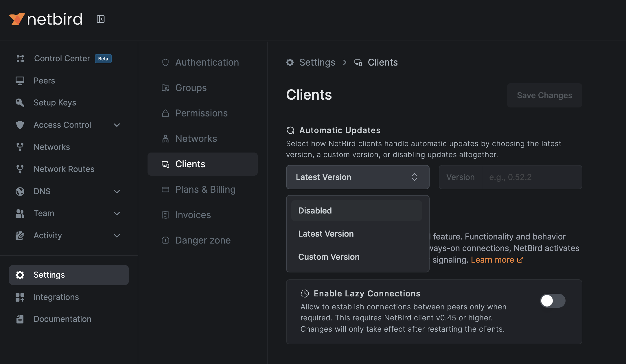Open the Network Routes section
The image size is (626, 364).
(64, 169)
